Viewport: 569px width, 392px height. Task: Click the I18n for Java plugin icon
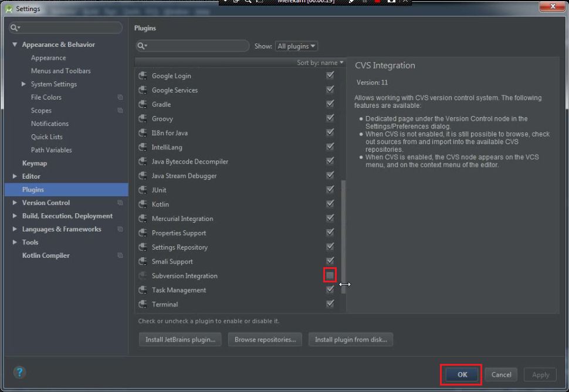[x=143, y=132]
